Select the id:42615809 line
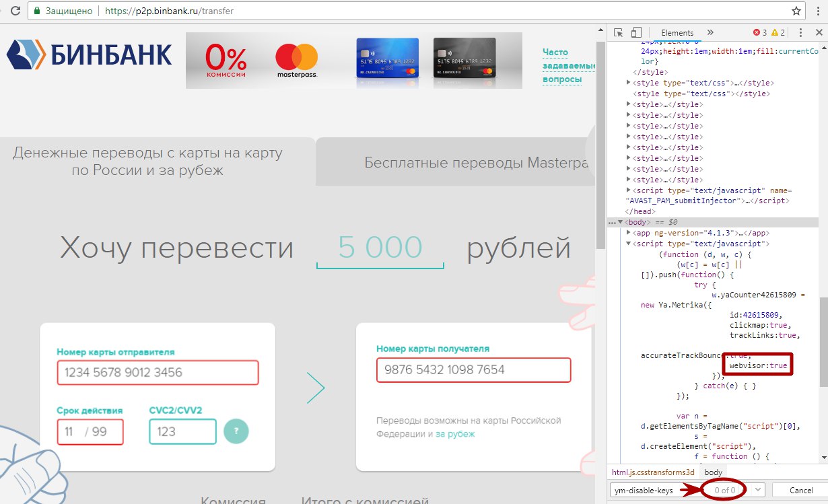 tap(755, 314)
